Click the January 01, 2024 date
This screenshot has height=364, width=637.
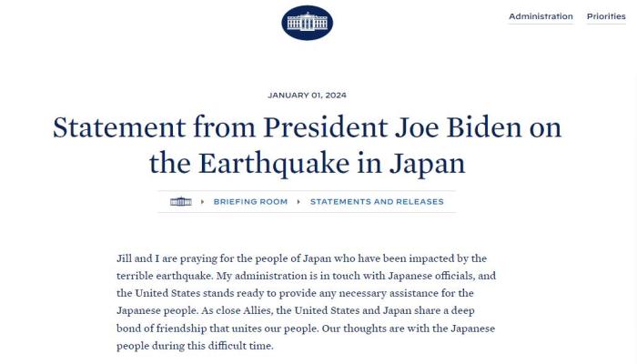tap(307, 95)
